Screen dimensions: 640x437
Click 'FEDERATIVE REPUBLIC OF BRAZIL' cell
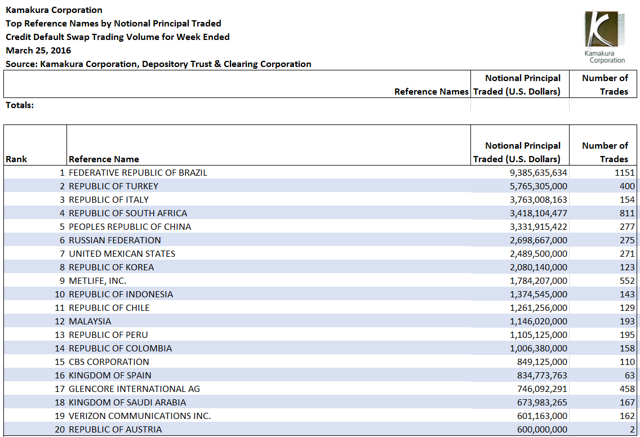138,173
